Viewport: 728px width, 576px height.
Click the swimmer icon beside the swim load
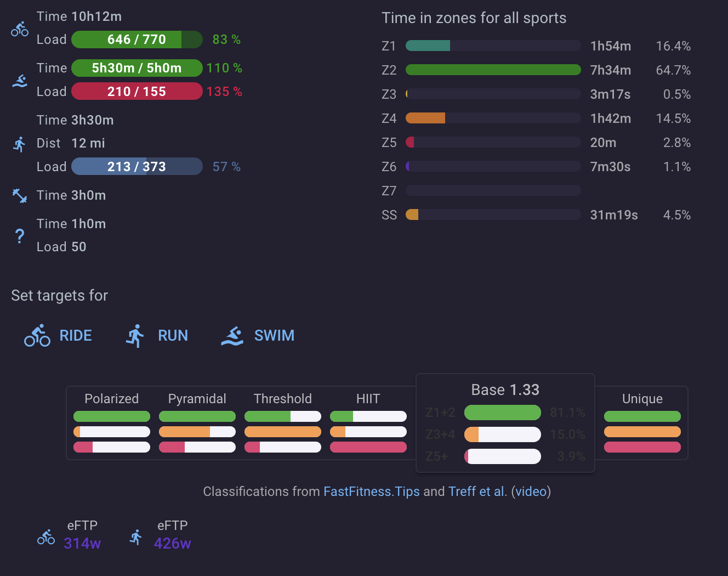(x=20, y=81)
